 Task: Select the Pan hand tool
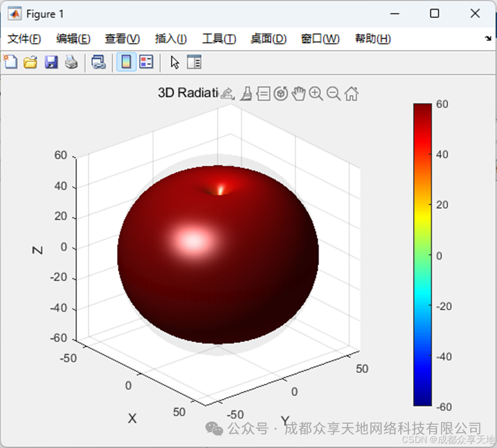point(299,94)
